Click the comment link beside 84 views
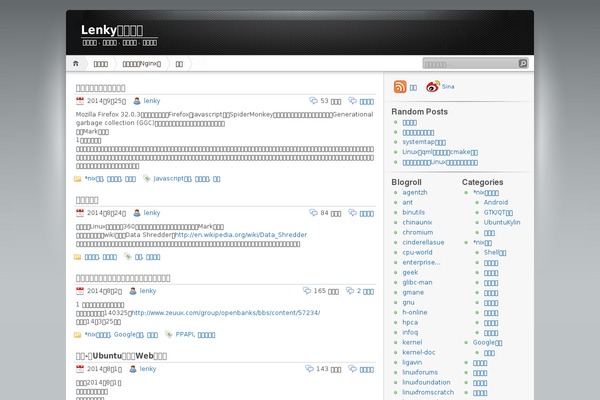Image resolution: width=600 pixels, height=400 pixels. click(366, 214)
